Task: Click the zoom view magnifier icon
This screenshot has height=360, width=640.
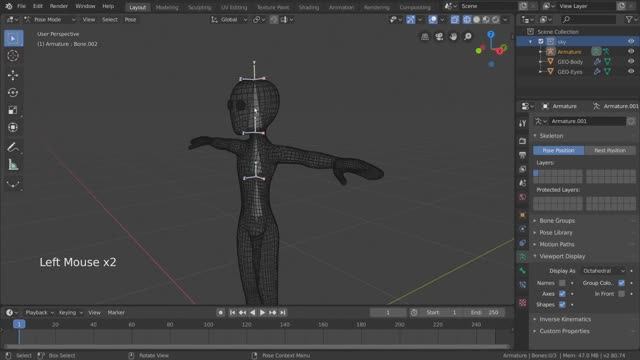Action: click(468, 37)
